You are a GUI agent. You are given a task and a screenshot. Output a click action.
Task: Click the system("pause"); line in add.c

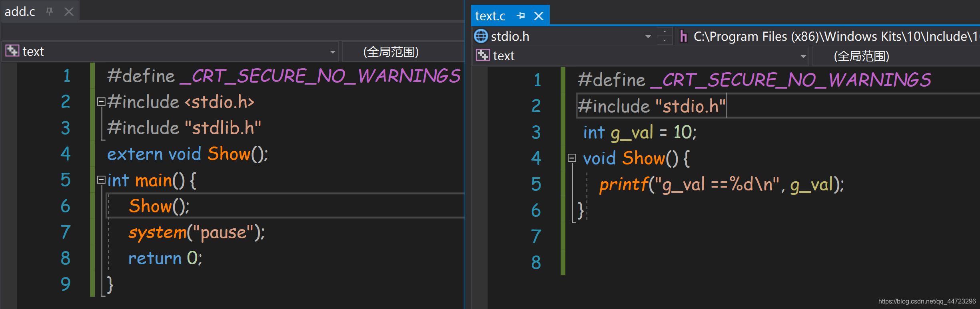196,232
